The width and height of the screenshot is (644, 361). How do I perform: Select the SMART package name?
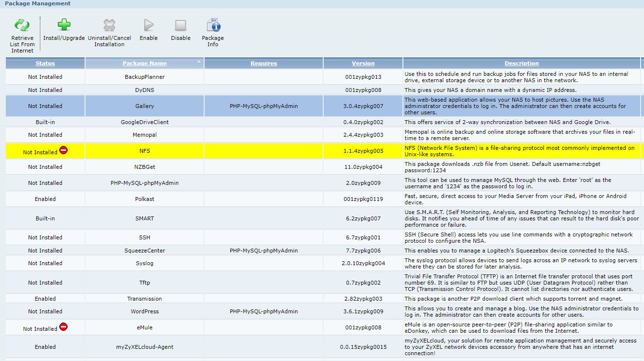144,218
